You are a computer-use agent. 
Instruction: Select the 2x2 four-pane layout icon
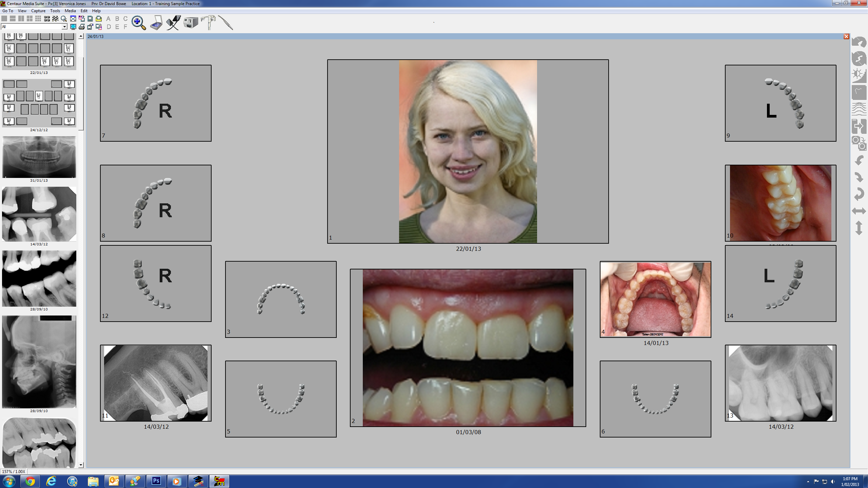coord(29,19)
